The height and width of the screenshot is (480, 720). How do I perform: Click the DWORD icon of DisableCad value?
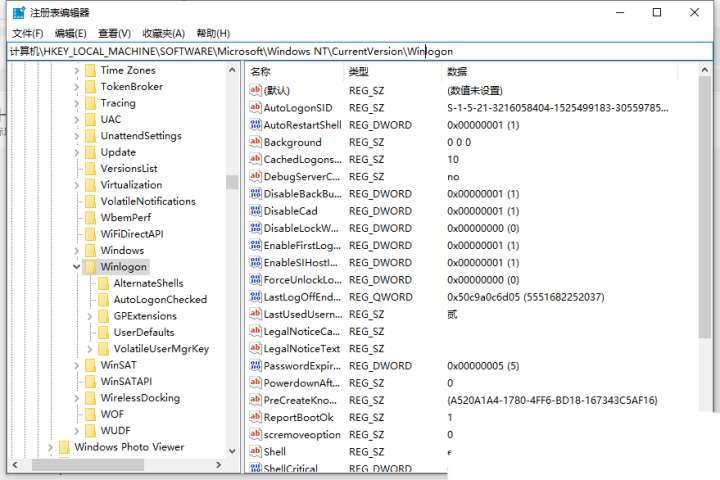(255, 211)
